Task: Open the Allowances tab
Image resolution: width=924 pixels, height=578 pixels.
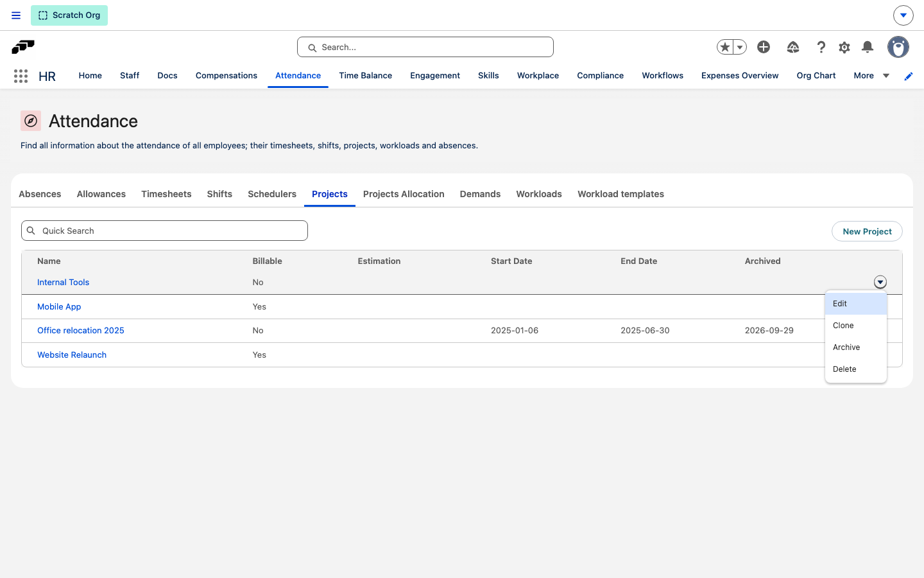Action: 101,194
